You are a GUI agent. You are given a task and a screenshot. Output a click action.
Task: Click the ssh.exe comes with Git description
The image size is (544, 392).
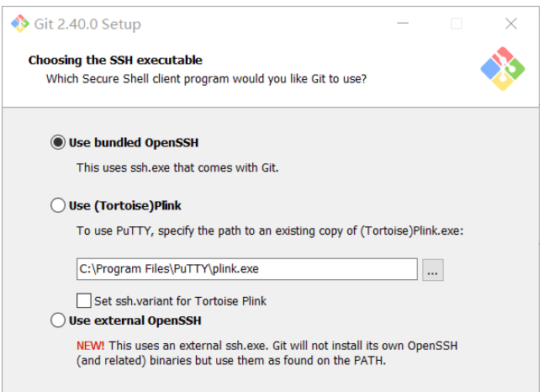coord(177,167)
